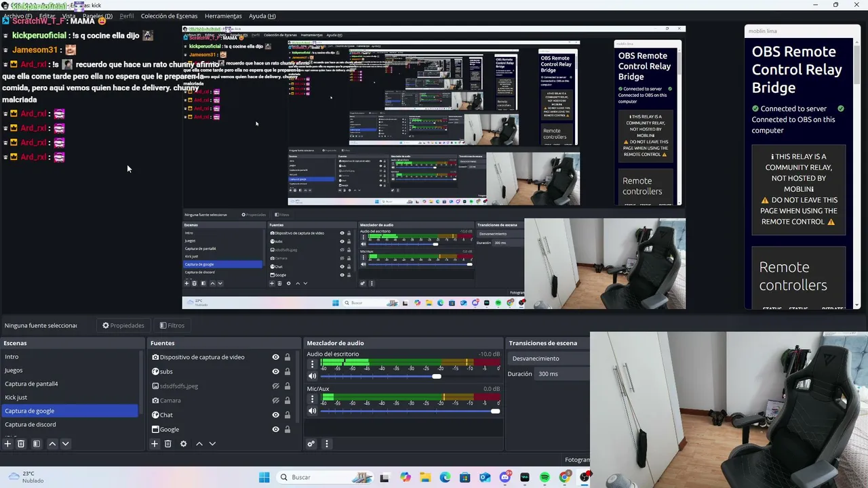
Task: Open the Herramientas menu
Action: point(223,16)
